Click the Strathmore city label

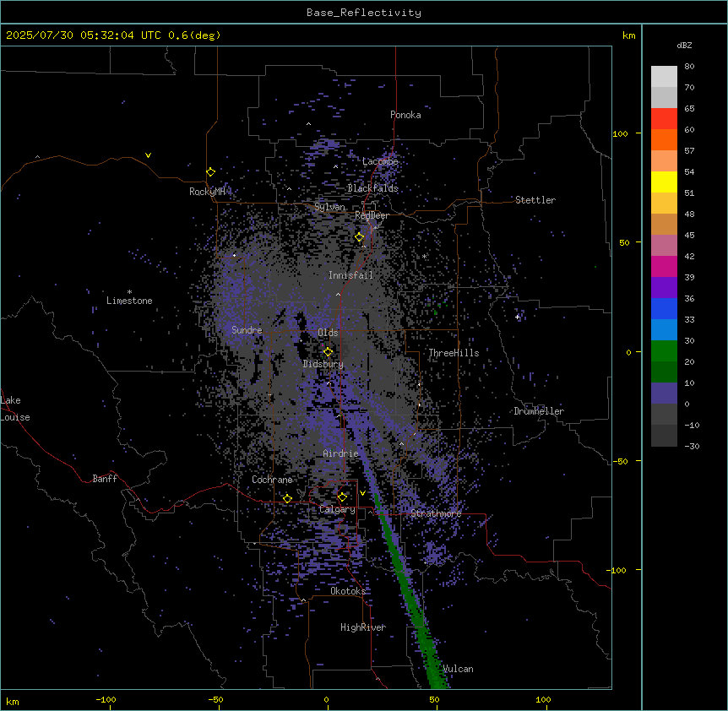click(x=436, y=513)
